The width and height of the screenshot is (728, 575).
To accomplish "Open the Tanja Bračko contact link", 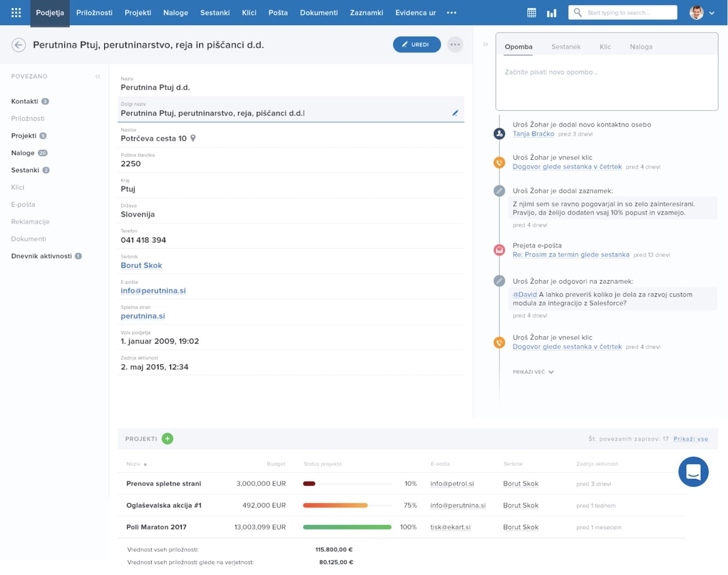I will pyautogui.click(x=533, y=134).
